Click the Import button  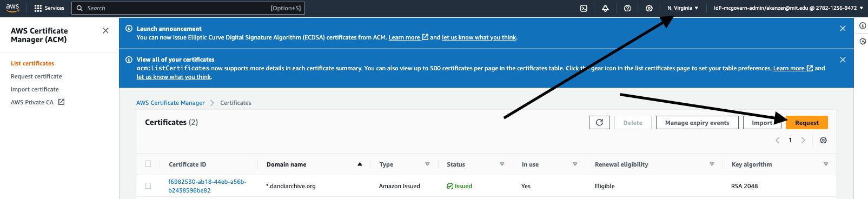point(762,123)
